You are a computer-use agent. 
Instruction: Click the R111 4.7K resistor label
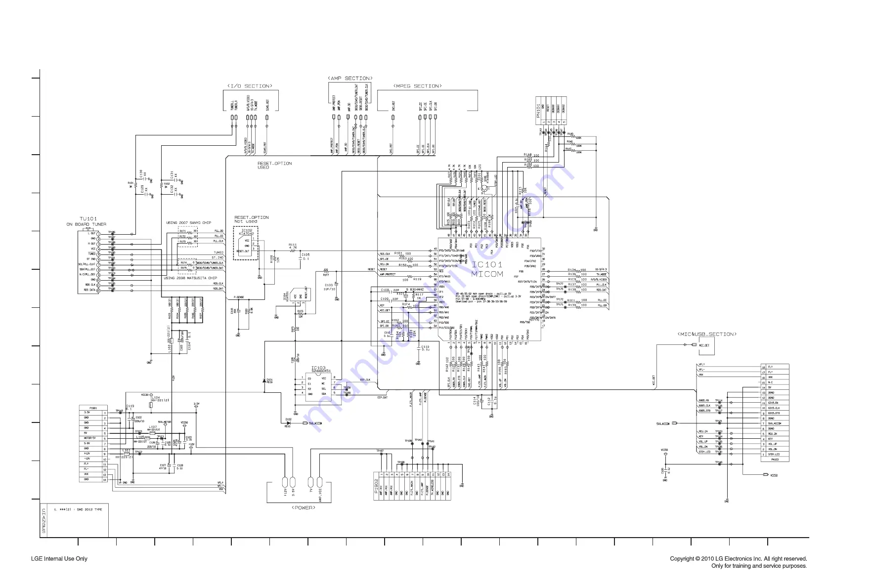coord(293,246)
